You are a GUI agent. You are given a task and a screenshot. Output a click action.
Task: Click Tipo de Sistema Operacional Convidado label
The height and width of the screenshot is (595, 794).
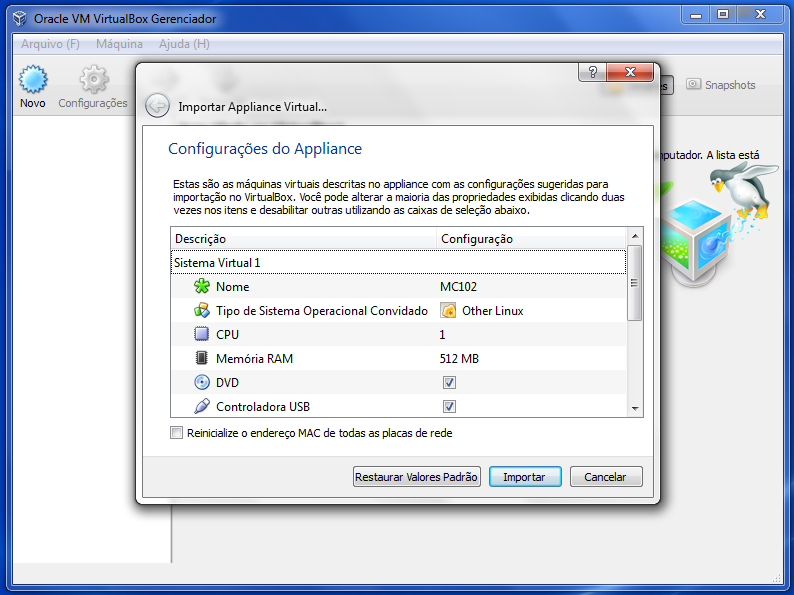[x=322, y=311]
